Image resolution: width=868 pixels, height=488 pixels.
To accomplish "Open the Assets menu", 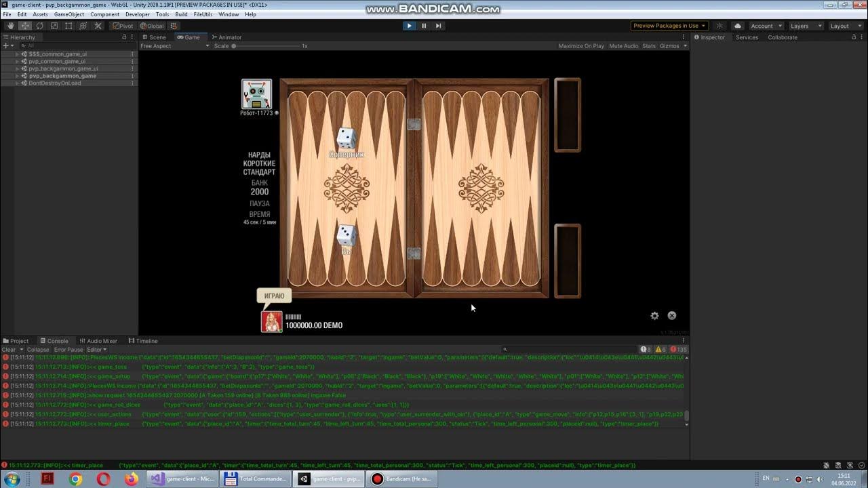I will point(40,14).
